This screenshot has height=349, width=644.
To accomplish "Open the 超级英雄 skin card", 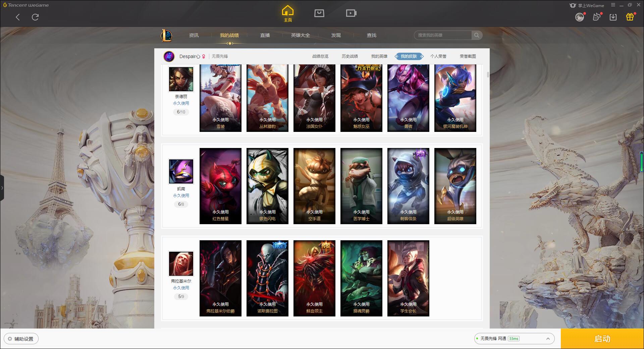I will (x=455, y=186).
